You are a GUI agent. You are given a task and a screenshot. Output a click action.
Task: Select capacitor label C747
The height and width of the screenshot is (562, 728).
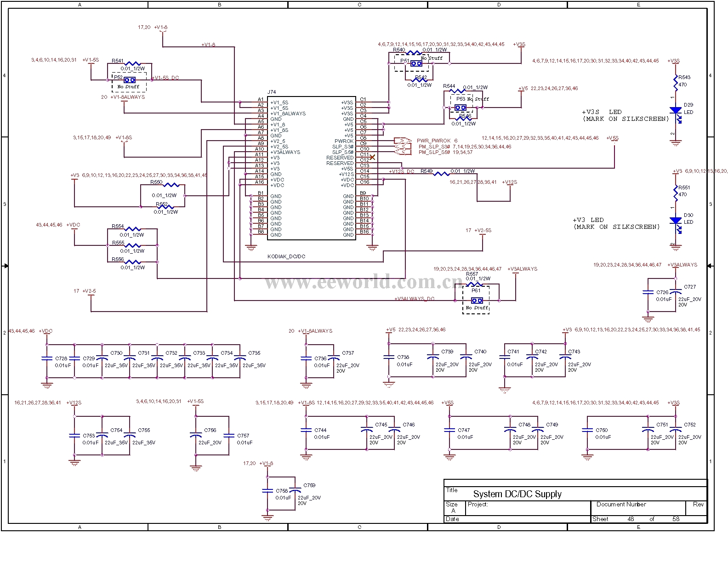(x=464, y=430)
